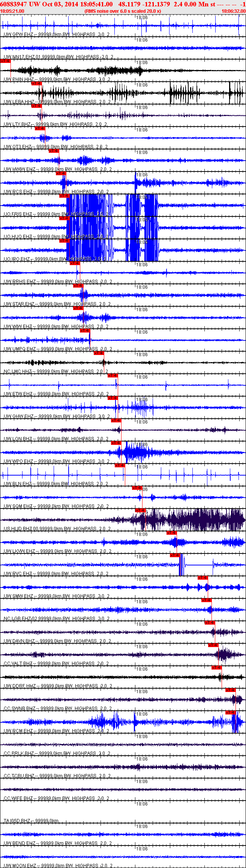Click the US HLID BHZ station label

click(x=57, y=529)
